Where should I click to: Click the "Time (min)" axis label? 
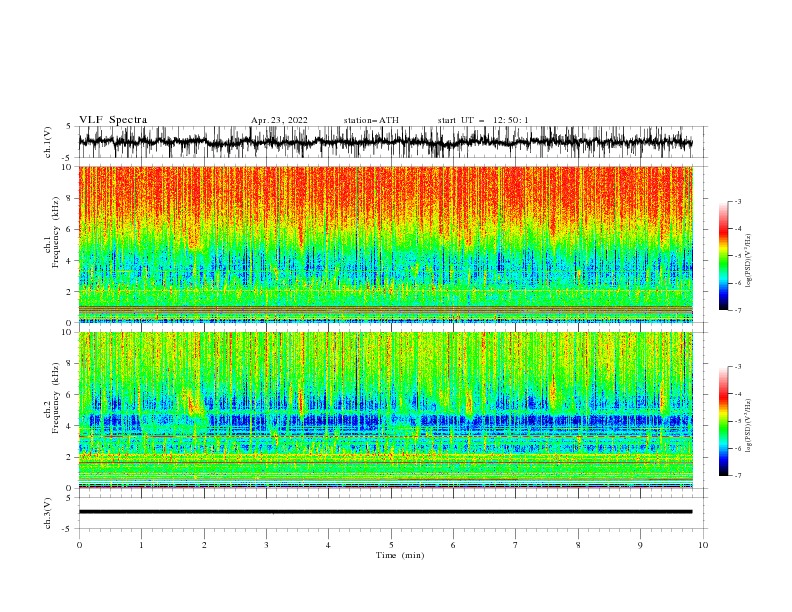[400, 555]
